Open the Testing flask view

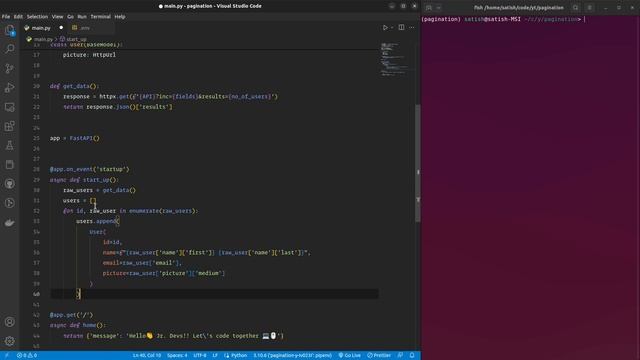9,145
